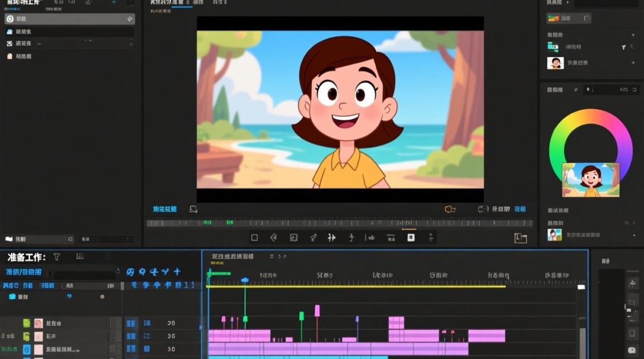Click the white end handle of yellow bar

click(581, 287)
